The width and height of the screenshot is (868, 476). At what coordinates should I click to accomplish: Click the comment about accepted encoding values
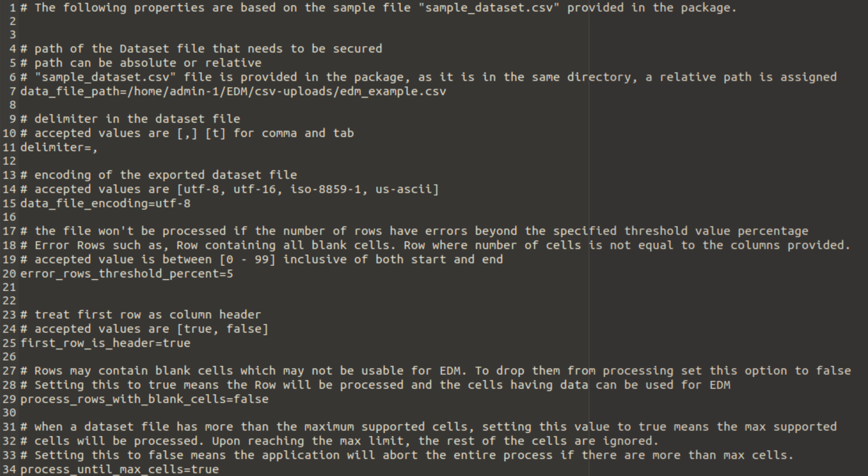[230, 190]
